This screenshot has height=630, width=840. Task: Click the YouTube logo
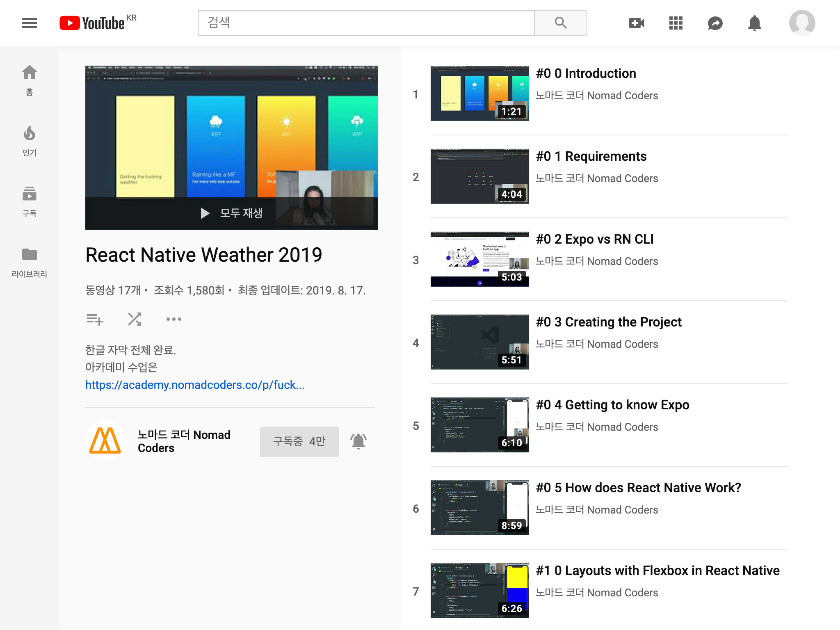(93, 23)
